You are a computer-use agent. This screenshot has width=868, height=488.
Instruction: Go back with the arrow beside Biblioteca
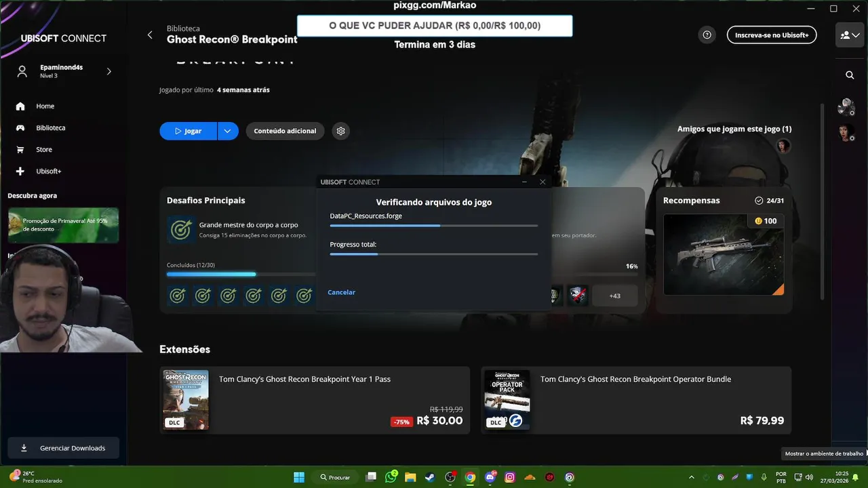click(150, 35)
